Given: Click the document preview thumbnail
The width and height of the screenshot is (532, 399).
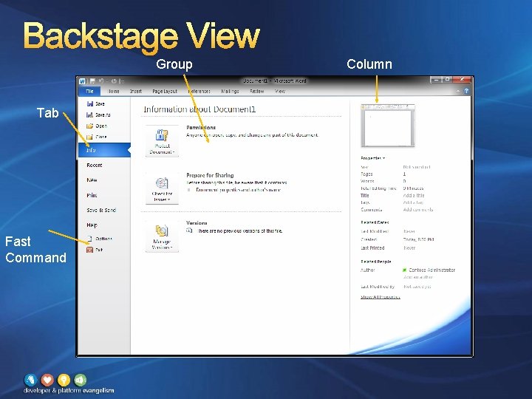Looking at the screenshot, I should 388,126.
